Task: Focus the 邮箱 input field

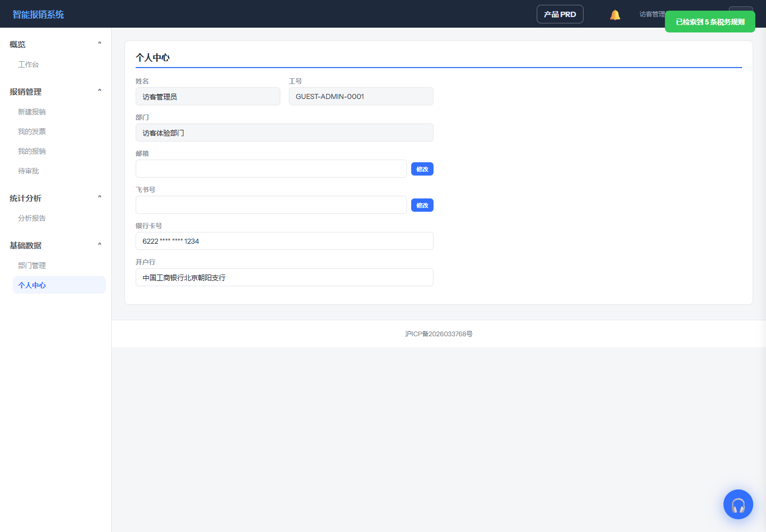Action: 271,169
